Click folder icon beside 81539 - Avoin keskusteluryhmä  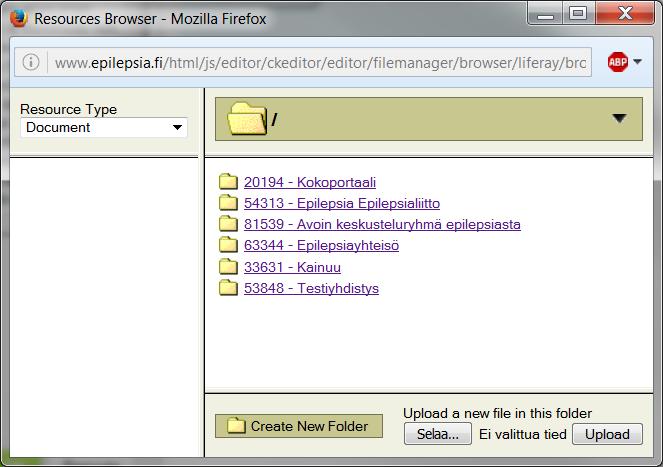pyautogui.click(x=228, y=224)
